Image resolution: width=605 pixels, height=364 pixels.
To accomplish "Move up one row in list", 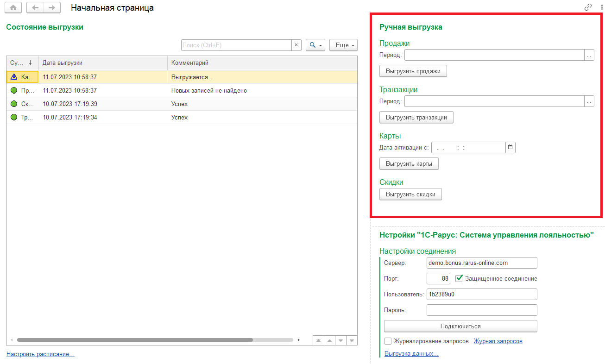I will point(329,340).
